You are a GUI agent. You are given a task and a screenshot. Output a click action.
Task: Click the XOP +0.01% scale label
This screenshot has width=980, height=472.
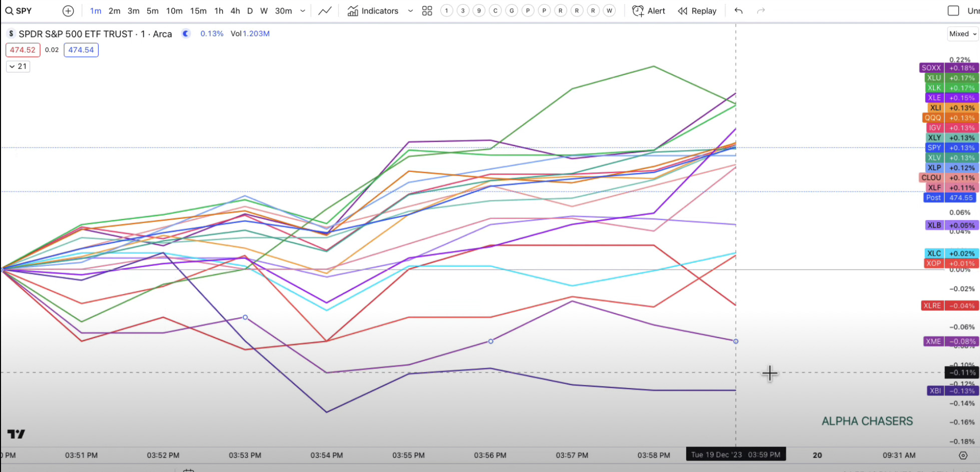[x=951, y=263]
